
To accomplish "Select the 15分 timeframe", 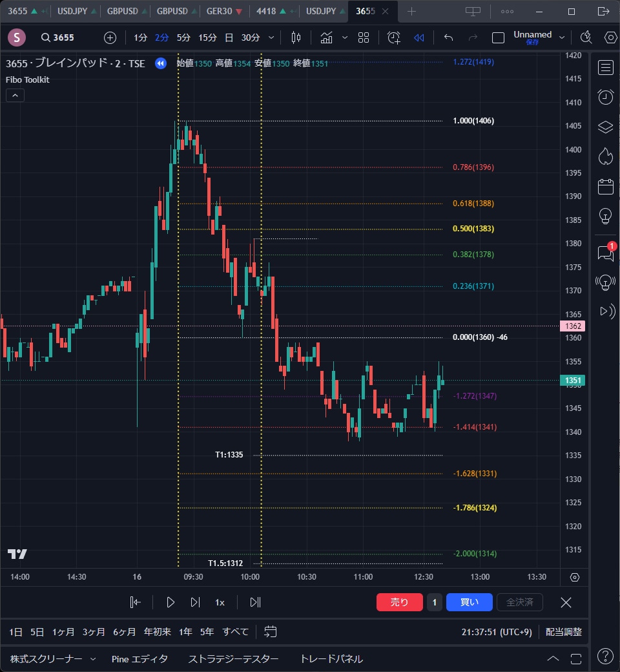I will tap(207, 37).
